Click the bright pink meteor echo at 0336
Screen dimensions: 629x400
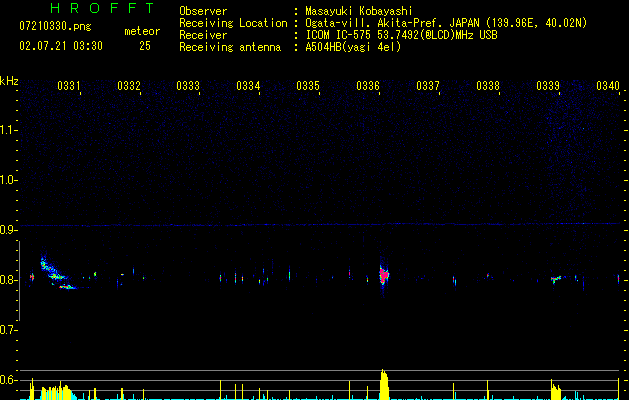(384, 275)
